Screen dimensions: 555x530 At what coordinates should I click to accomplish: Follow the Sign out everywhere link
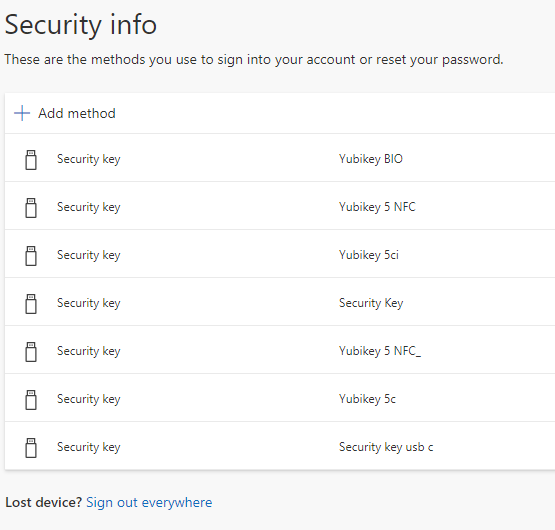click(149, 502)
